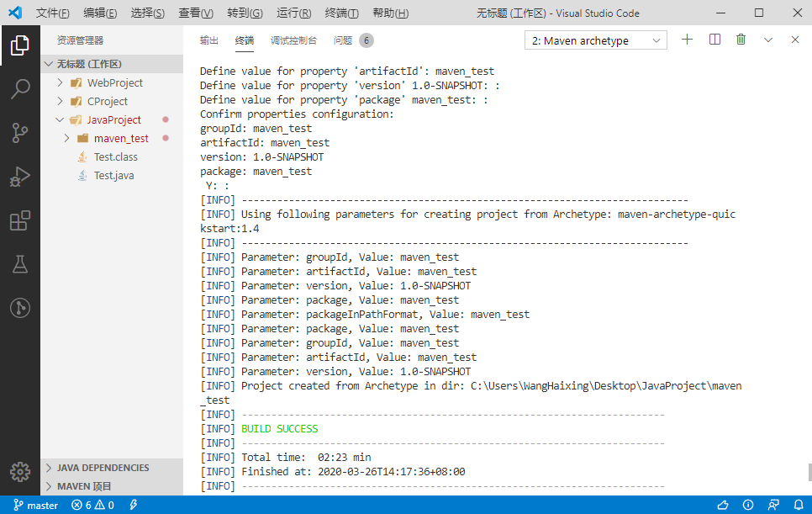Open the Explorer view in activity bar

(x=19, y=45)
